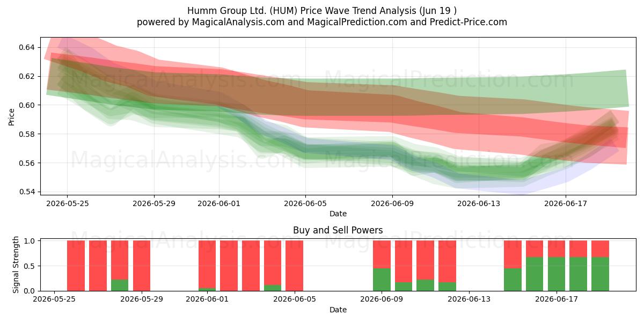
Task: Click the 0.0 tick on Signal Strength axis
Action: pyautogui.click(x=31, y=291)
